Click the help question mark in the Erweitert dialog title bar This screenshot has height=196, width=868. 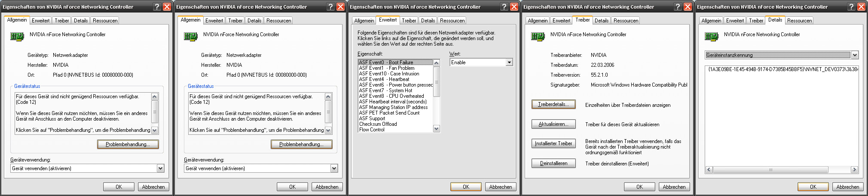click(x=504, y=6)
